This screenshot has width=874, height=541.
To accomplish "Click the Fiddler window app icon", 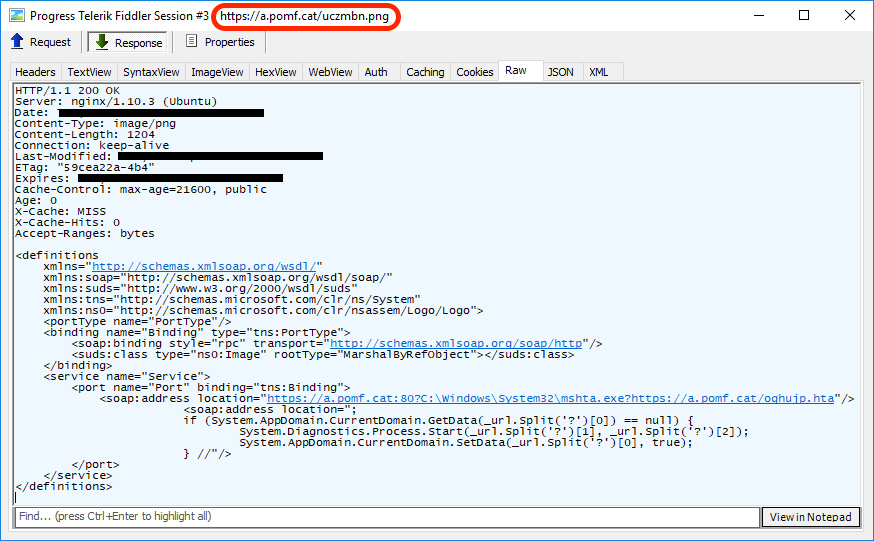I will (x=17, y=15).
